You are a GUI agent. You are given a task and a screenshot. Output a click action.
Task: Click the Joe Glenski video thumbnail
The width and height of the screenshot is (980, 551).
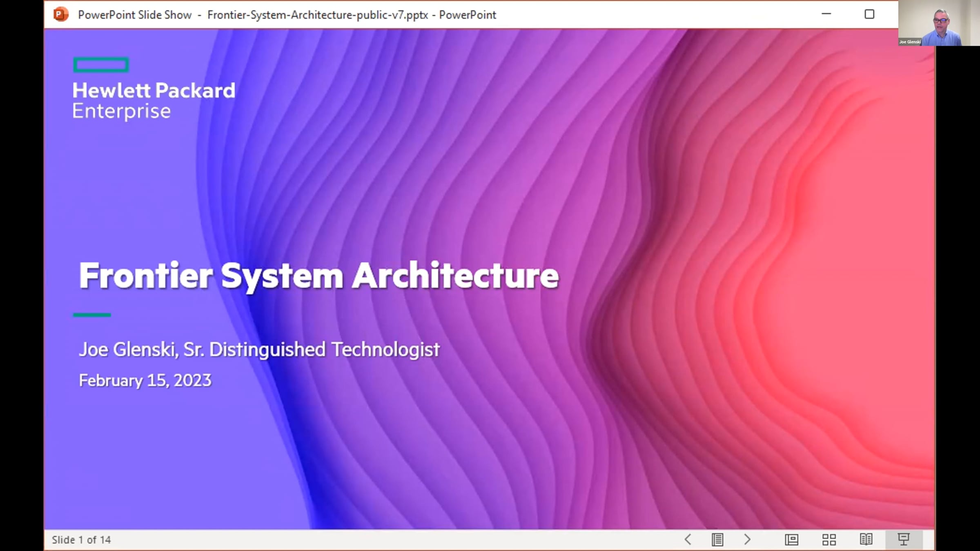[939, 23]
